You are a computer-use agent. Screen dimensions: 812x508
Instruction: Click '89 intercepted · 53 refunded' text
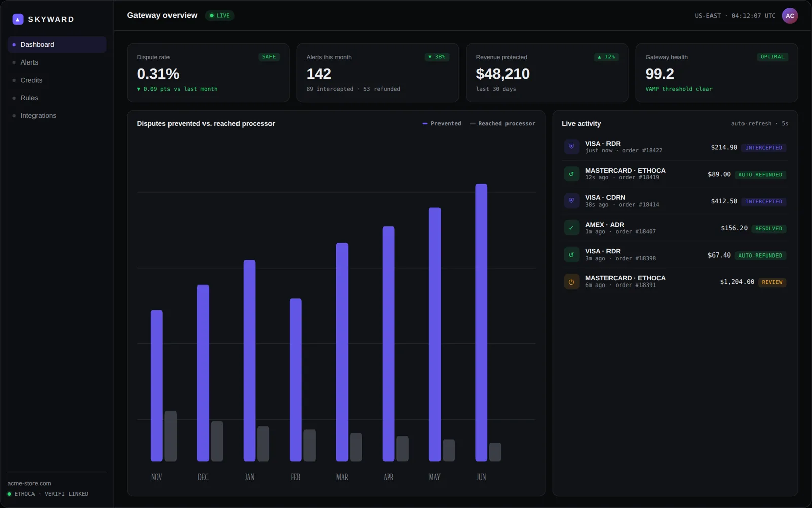[x=353, y=89]
